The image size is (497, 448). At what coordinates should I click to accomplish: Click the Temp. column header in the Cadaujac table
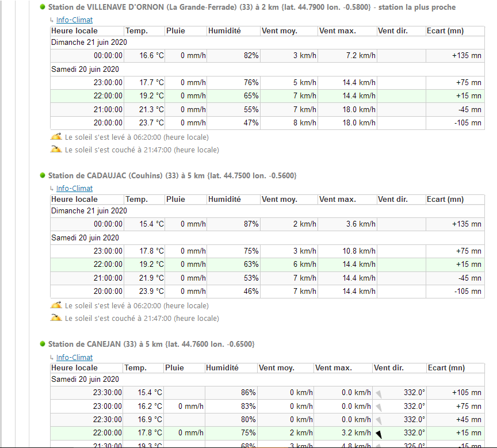click(137, 200)
